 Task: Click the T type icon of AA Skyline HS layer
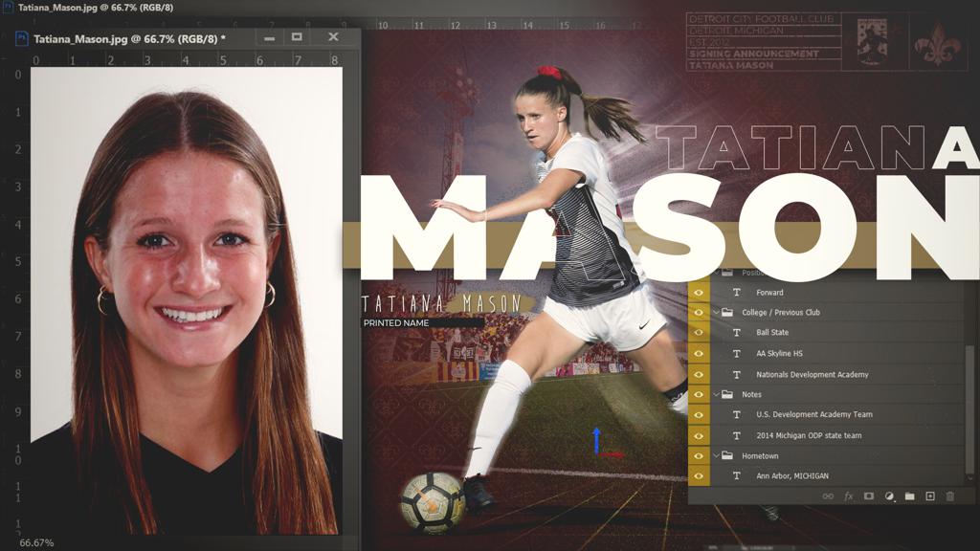(x=737, y=354)
